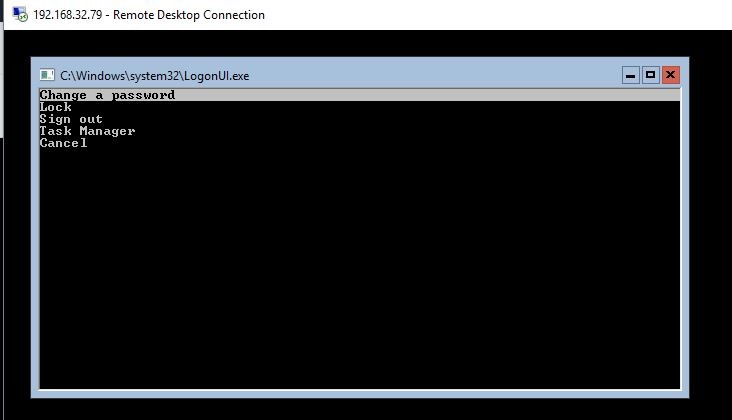
Task: Click the black remote desktop area below LogonUI window
Action: point(360,409)
